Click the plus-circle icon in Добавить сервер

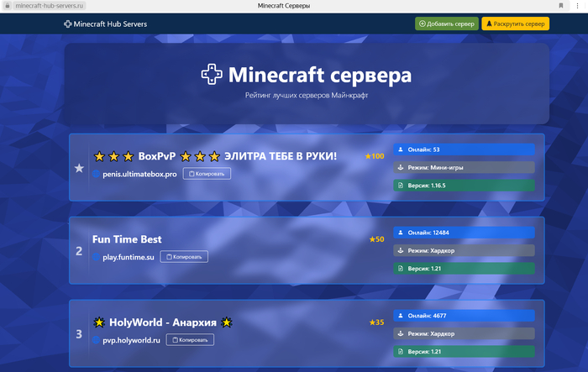tap(423, 24)
